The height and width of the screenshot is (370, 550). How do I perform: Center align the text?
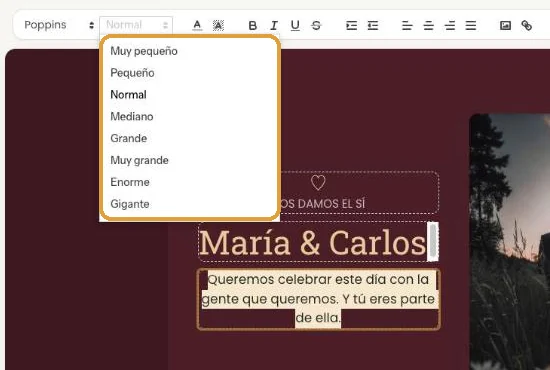tap(428, 25)
